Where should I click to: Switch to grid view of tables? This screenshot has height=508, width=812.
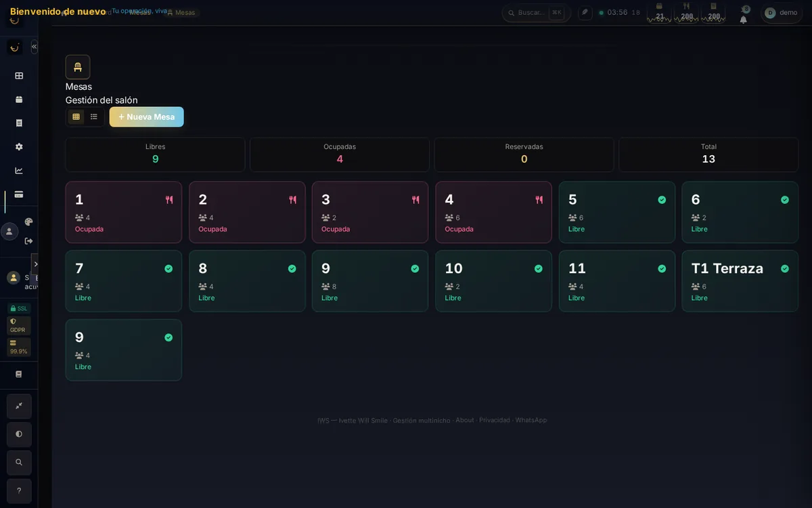[x=76, y=117]
